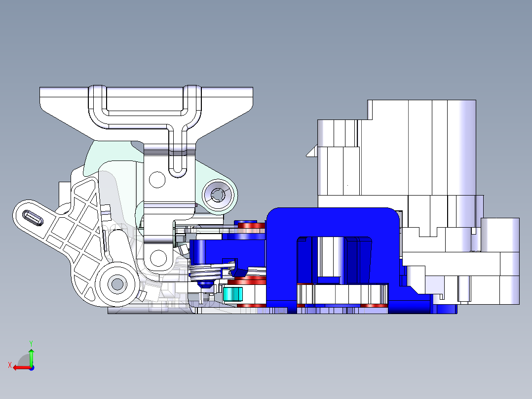Select the small cyan component near the base
Image resolution: width=532 pixels, height=399 pixels.
point(233,294)
